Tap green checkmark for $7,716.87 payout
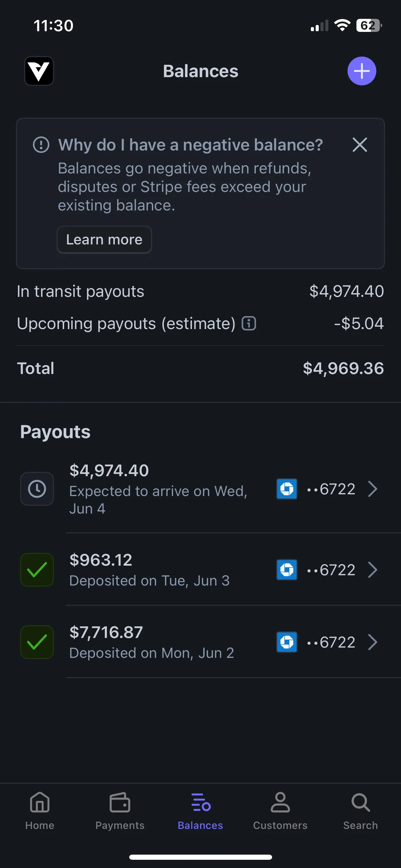Screen dimensions: 401x868 37,642
